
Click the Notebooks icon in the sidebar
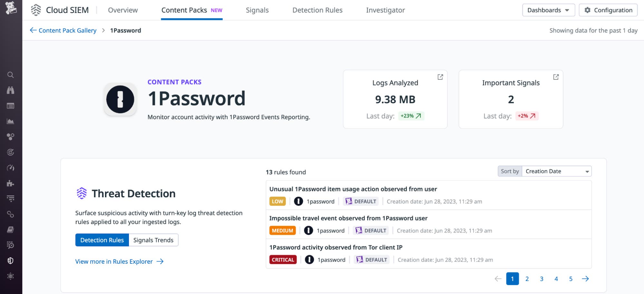pos(10,229)
